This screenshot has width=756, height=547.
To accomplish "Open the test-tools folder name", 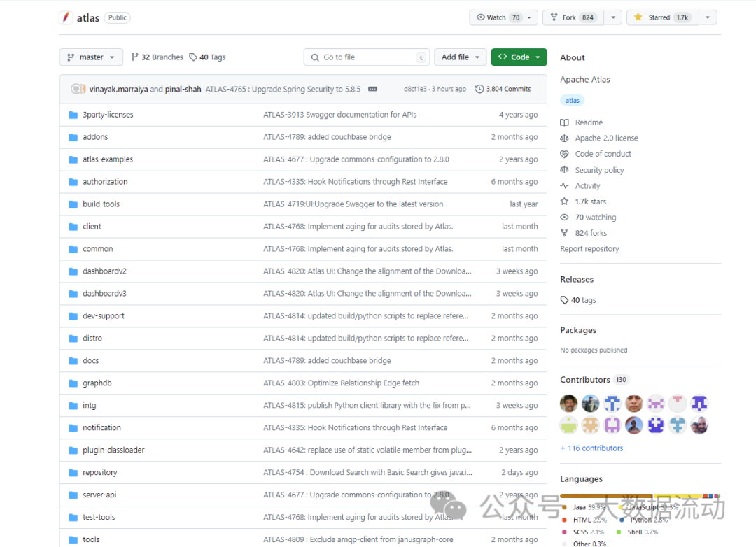I will [99, 517].
